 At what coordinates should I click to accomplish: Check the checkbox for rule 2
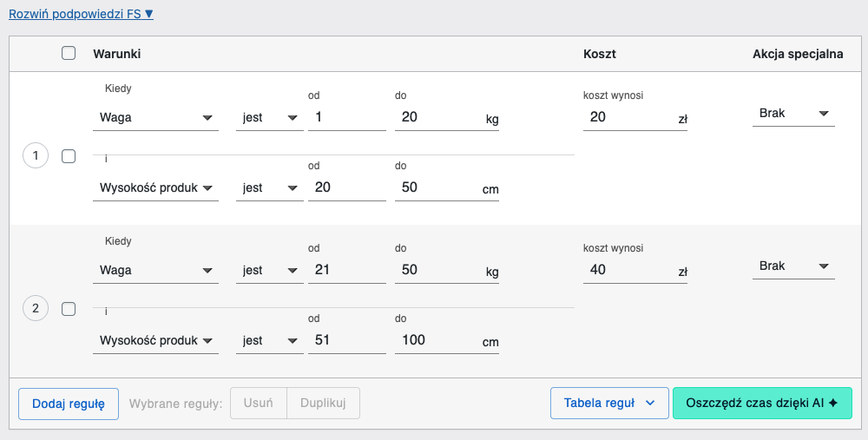(69, 308)
